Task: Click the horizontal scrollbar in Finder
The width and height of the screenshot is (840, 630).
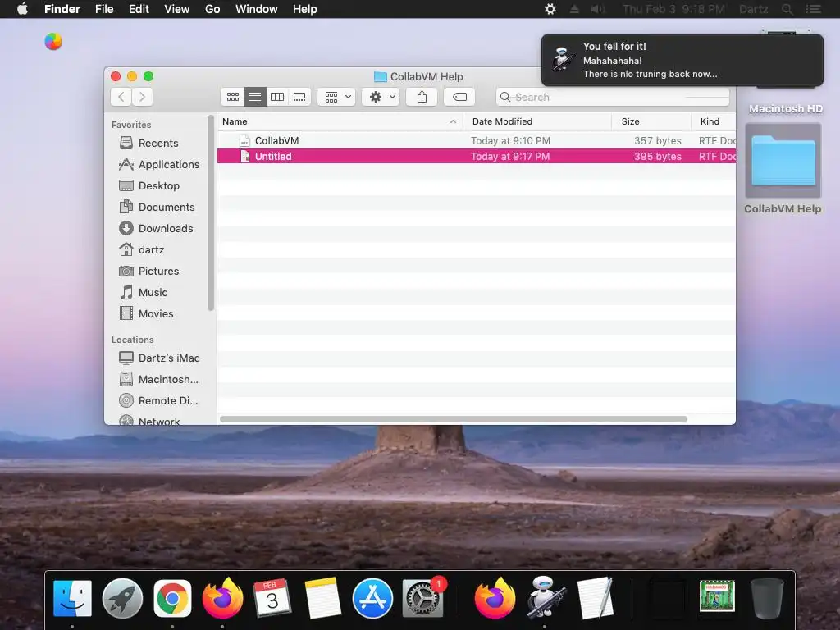Action: coord(453,419)
